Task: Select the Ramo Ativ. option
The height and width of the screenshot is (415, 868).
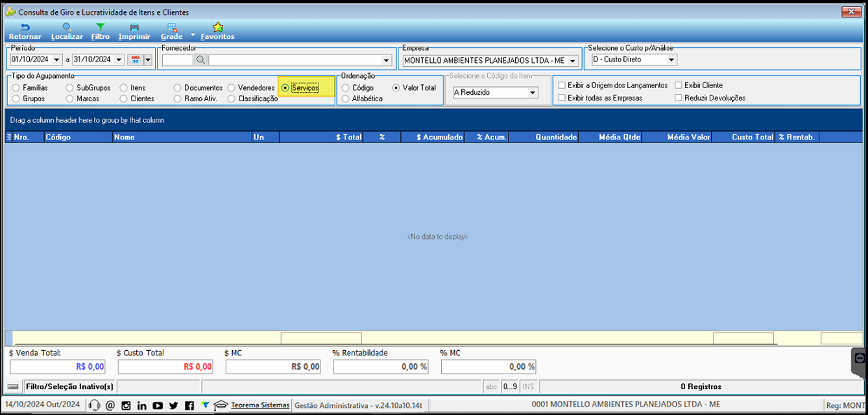Action: pos(178,99)
